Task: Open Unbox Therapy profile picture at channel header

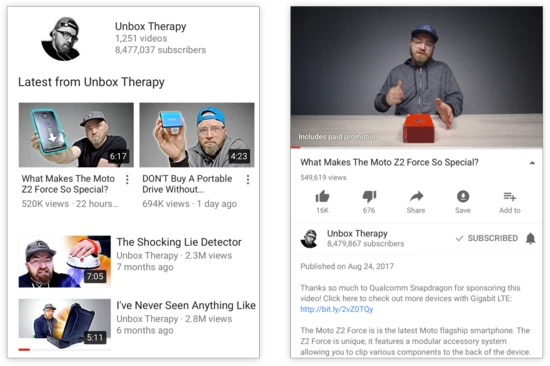Action: pyautogui.click(x=62, y=39)
